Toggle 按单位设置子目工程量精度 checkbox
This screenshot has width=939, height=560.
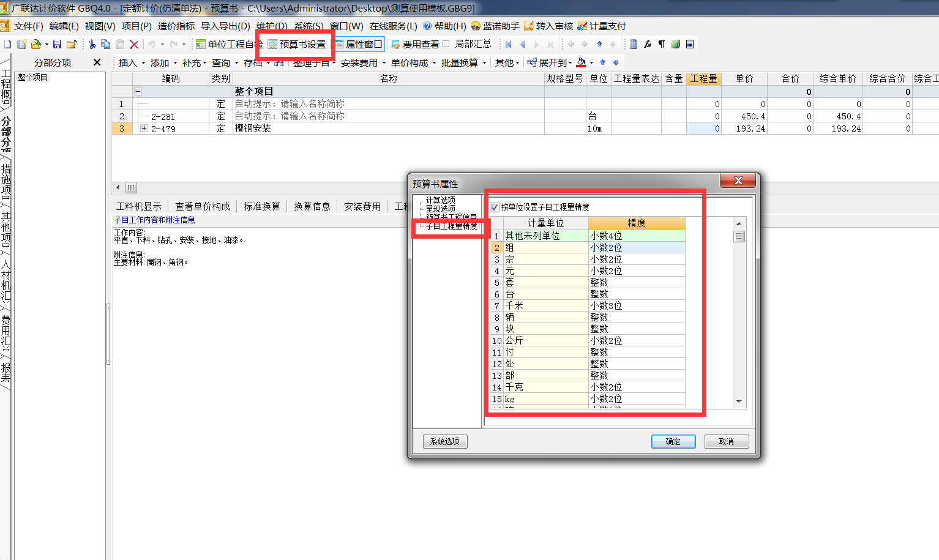click(x=495, y=207)
